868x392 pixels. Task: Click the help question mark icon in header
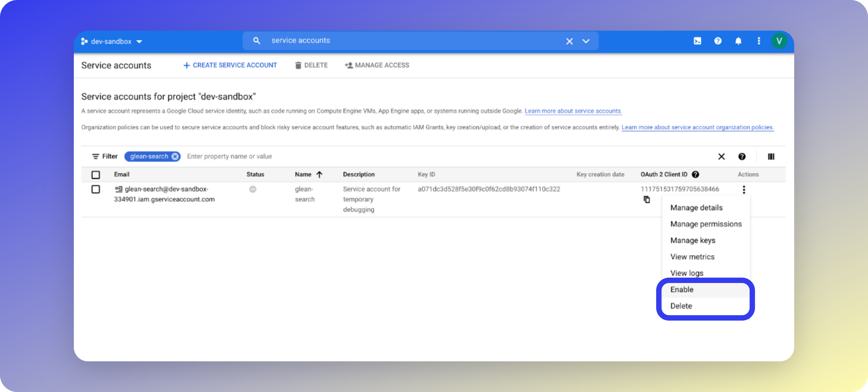(x=718, y=41)
